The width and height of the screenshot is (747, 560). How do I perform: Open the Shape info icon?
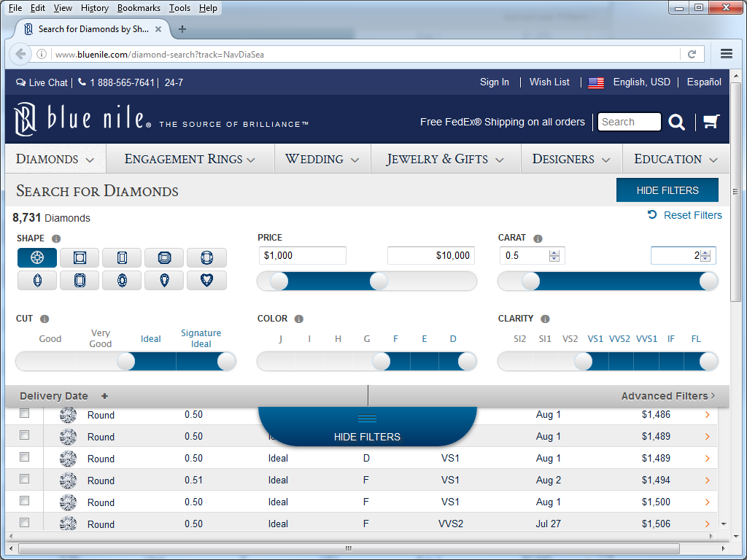56,238
